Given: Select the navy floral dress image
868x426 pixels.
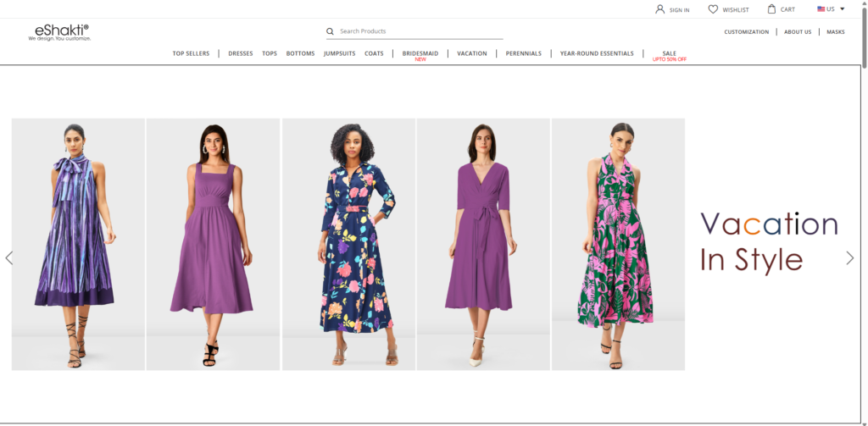Looking at the screenshot, I should 348,244.
